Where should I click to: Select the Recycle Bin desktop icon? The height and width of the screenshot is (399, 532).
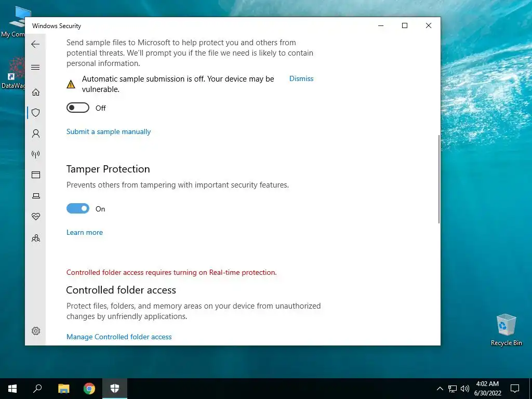(x=506, y=329)
